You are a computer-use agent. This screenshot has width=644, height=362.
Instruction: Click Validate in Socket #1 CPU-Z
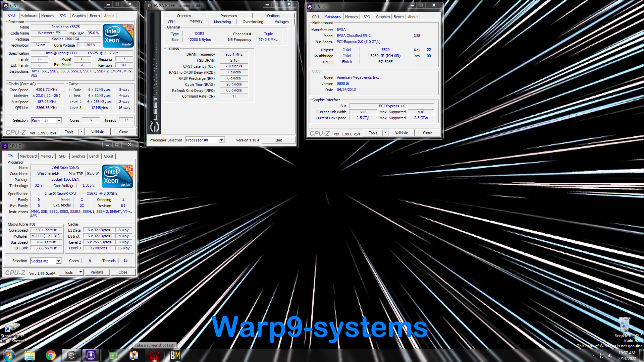(x=98, y=132)
